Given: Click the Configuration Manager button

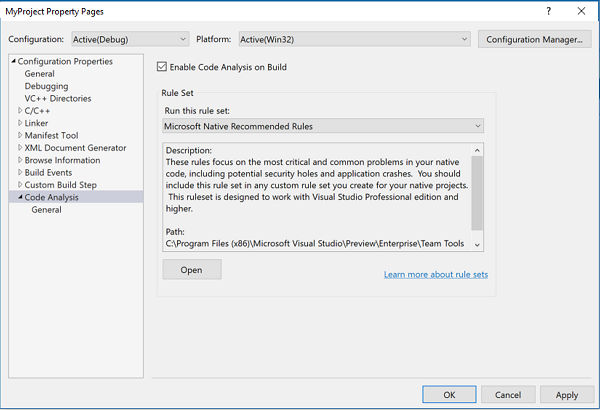Looking at the screenshot, I should (532, 39).
